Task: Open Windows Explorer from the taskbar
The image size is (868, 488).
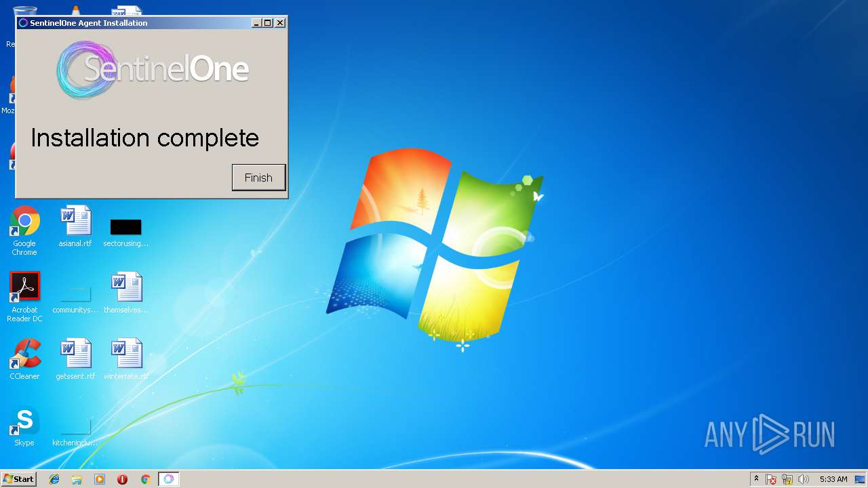Action: [x=77, y=479]
